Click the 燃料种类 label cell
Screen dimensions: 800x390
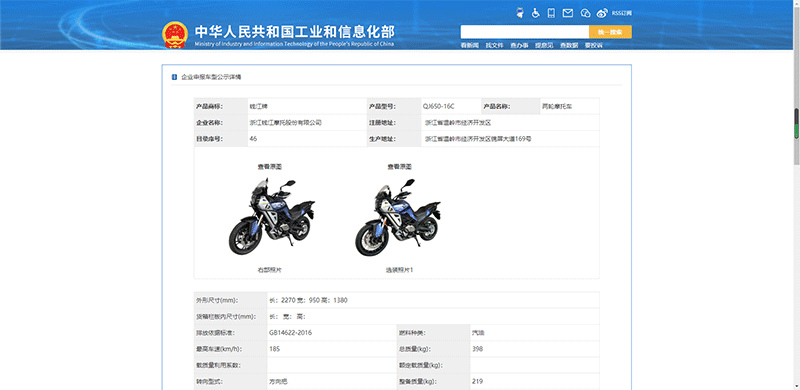(434, 333)
